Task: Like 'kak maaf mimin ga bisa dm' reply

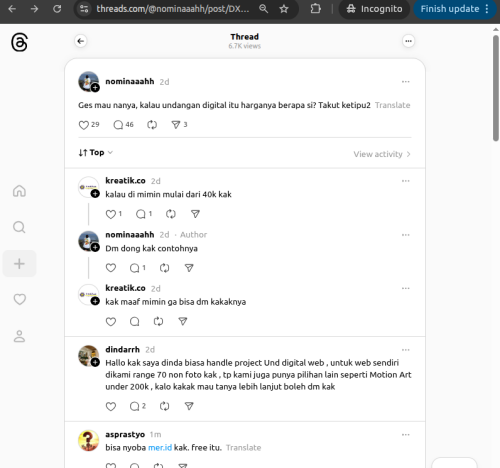Action: pos(111,321)
